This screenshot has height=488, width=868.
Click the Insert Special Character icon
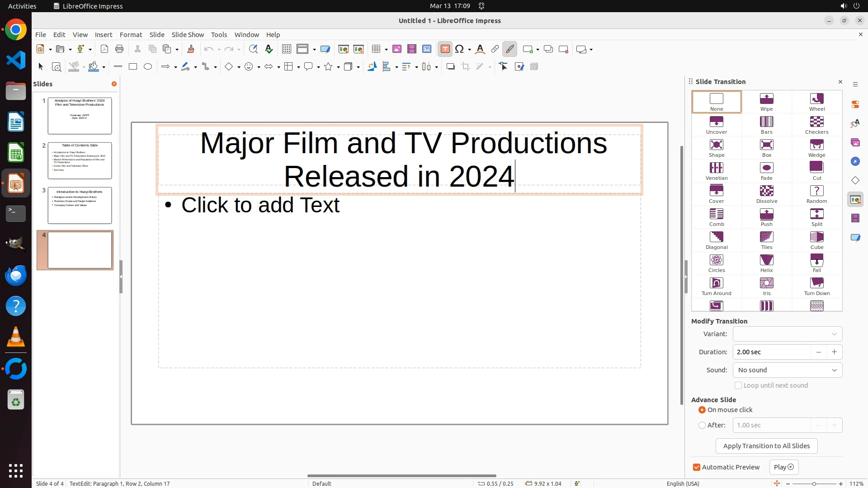pyautogui.click(x=459, y=49)
